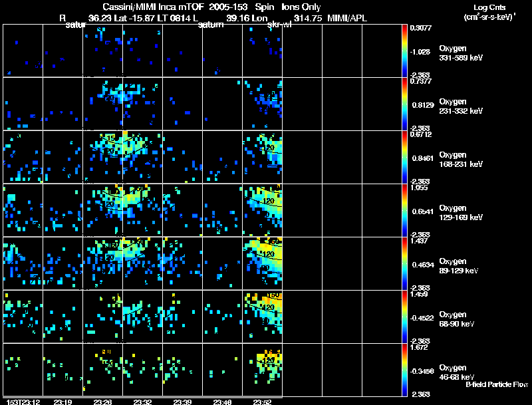Open the 23:52 panel in the 89-129 keV row
This screenshot has width=532, height=405.
(262, 263)
